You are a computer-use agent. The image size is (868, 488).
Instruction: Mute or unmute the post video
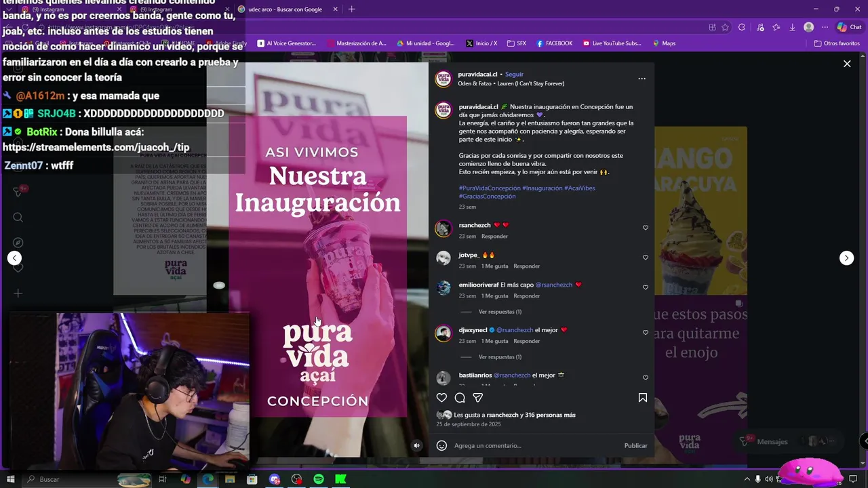(417, 445)
